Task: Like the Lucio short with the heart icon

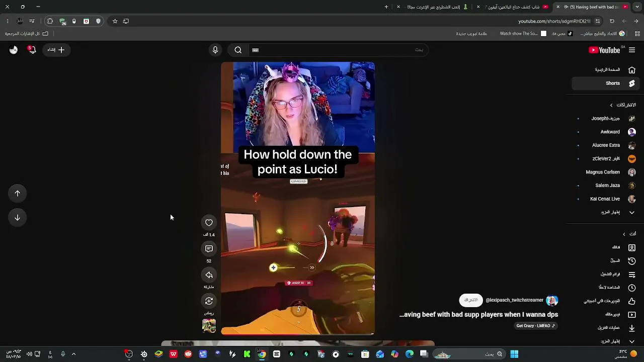Action: pyautogui.click(x=209, y=223)
